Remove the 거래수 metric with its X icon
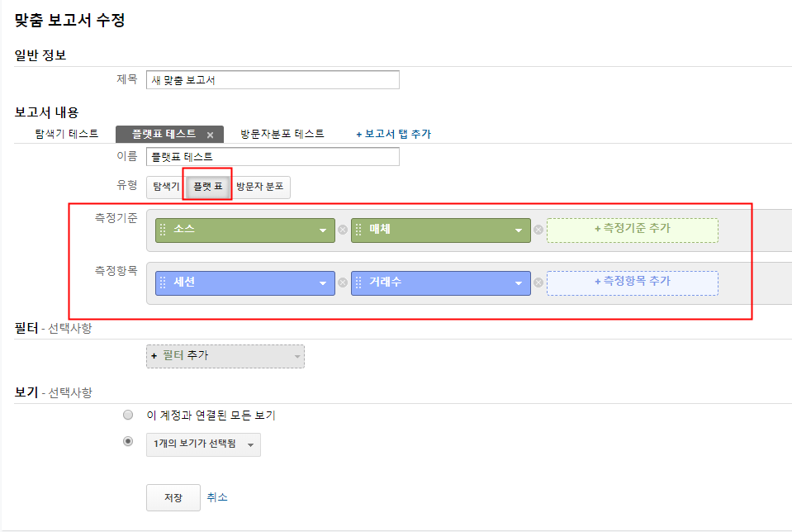 [x=538, y=283]
